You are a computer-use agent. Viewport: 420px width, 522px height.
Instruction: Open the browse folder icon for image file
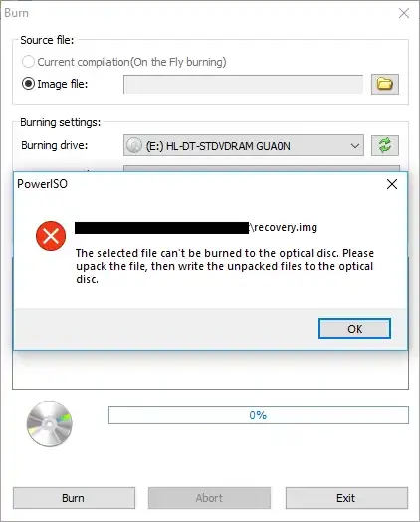click(x=385, y=84)
